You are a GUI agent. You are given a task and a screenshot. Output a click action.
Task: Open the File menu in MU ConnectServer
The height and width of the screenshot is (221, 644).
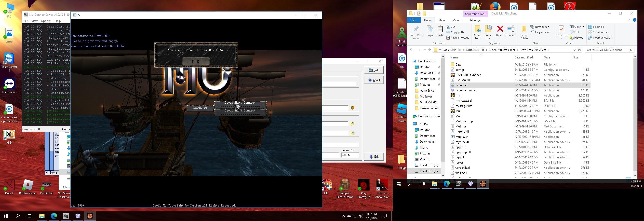coord(26,21)
